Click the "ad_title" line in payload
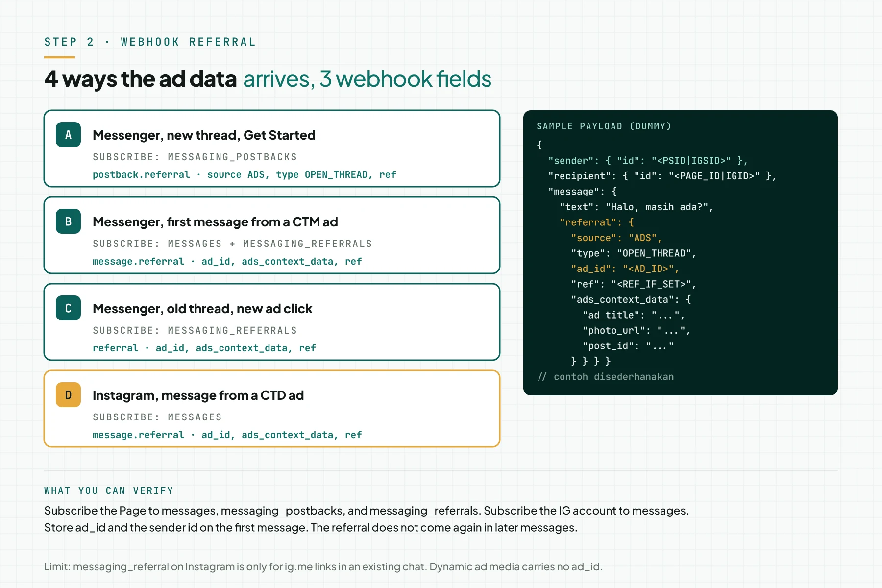Viewport: 882px width, 588px height. pos(634,315)
